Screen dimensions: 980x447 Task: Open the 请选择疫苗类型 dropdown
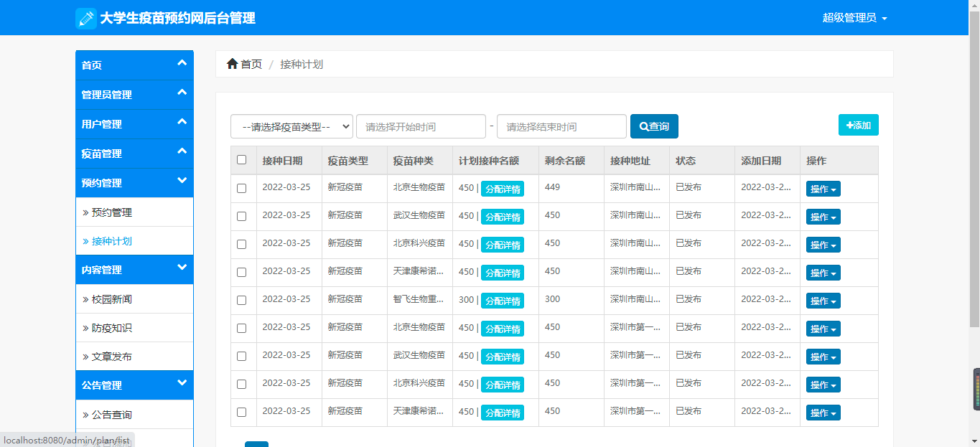coord(291,126)
